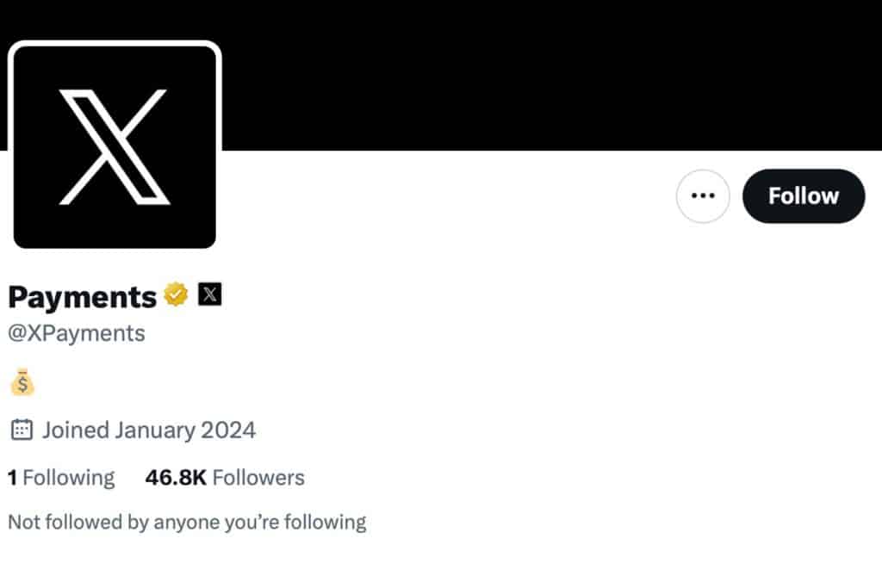Open the 46.8K Followers list
The image size is (882, 588).
tap(225, 477)
